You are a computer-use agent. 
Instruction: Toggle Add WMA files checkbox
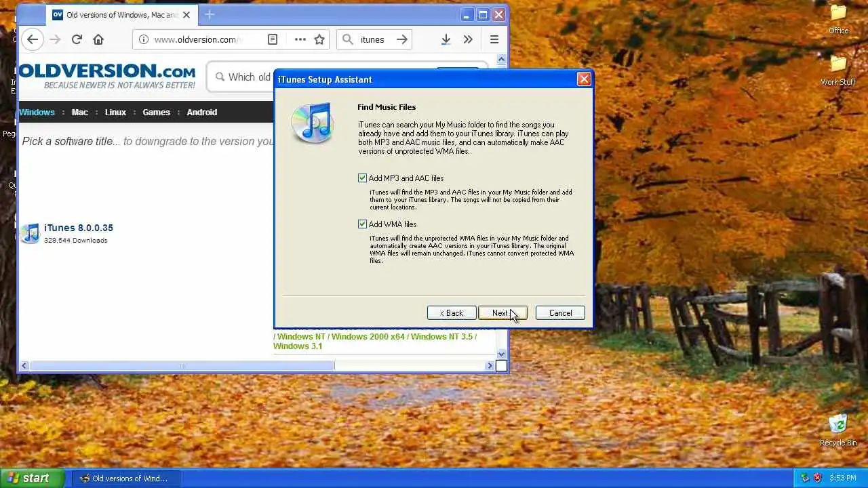pyautogui.click(x=362, y=224)
